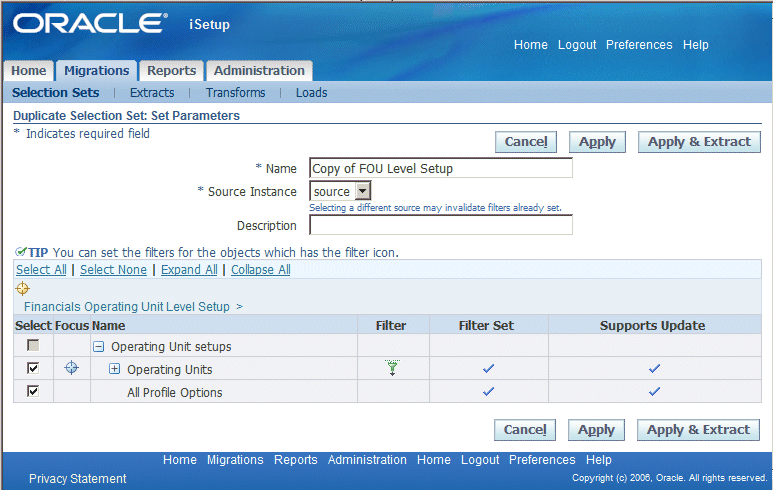Click the focus crosshair icon above breadcrumb

click(23, 288)
